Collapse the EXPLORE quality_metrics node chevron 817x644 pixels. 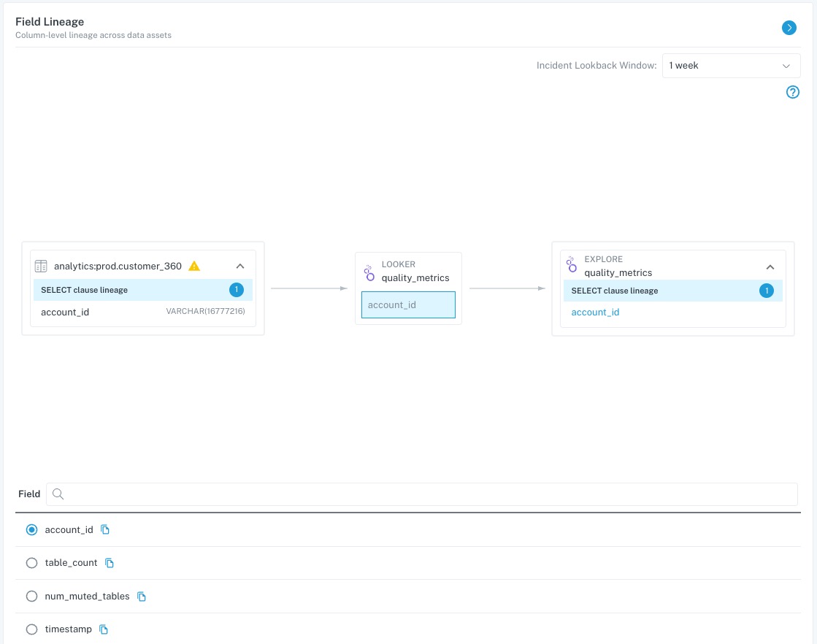tap(770, 267)
